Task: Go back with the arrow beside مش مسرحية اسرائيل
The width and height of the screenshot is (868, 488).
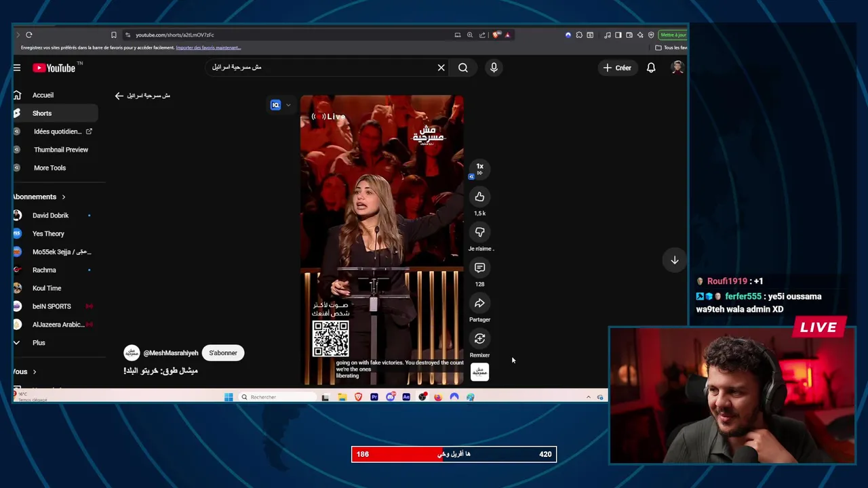Action: point(119,96)
